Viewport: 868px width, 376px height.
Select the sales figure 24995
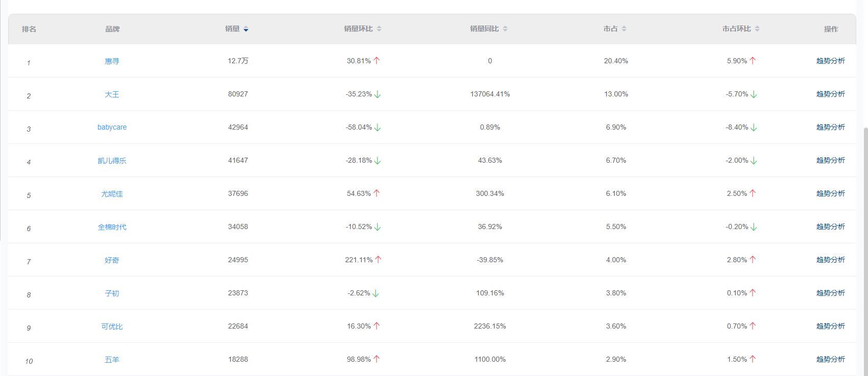click(238, 260)
